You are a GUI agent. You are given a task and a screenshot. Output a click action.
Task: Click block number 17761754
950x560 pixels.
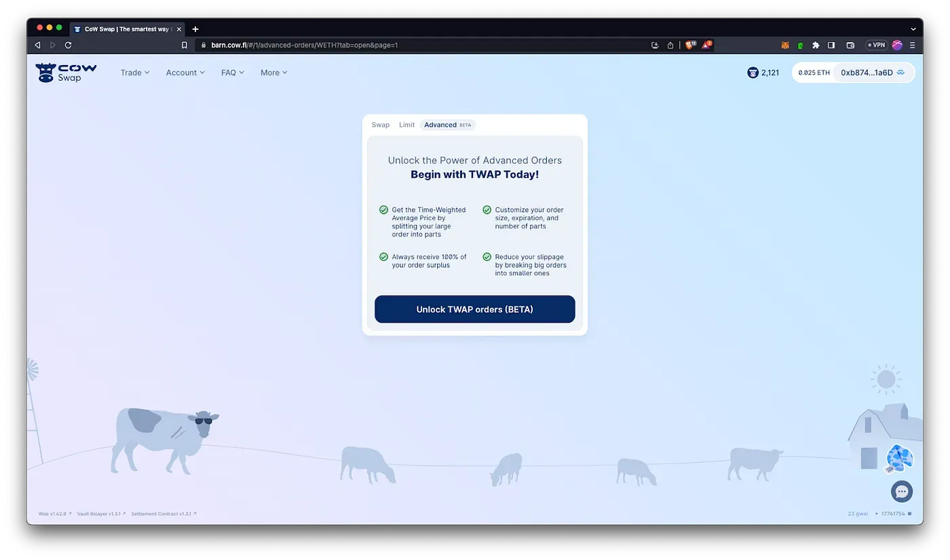click(893, 514)
